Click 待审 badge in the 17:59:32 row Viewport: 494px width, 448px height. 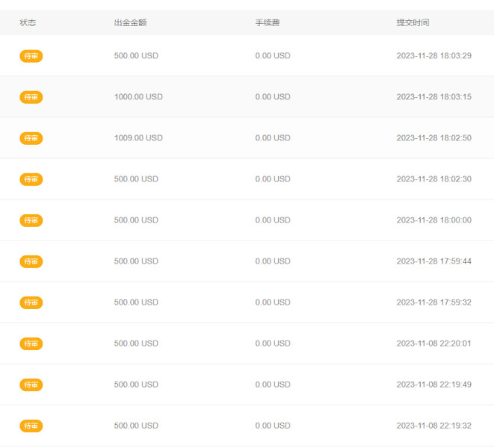point(31,302)
